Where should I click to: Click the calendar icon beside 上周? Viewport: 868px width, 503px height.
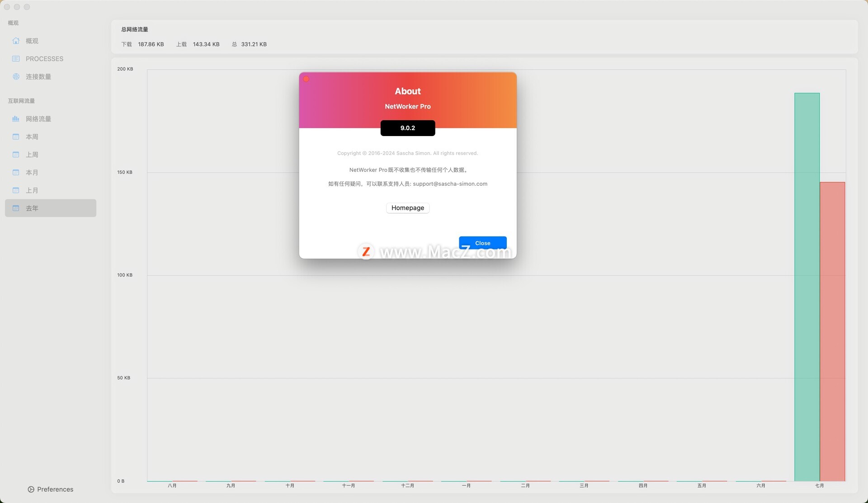point(16,155)
